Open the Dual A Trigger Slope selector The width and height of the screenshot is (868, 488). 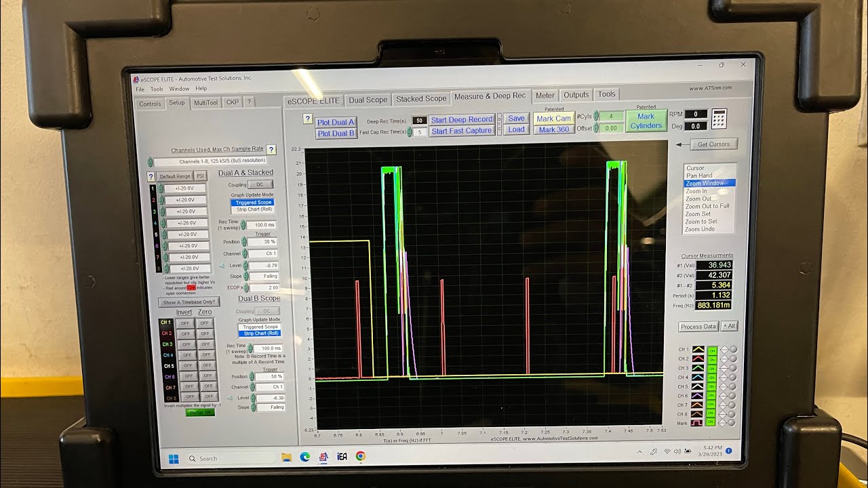(x=263, y=277)
